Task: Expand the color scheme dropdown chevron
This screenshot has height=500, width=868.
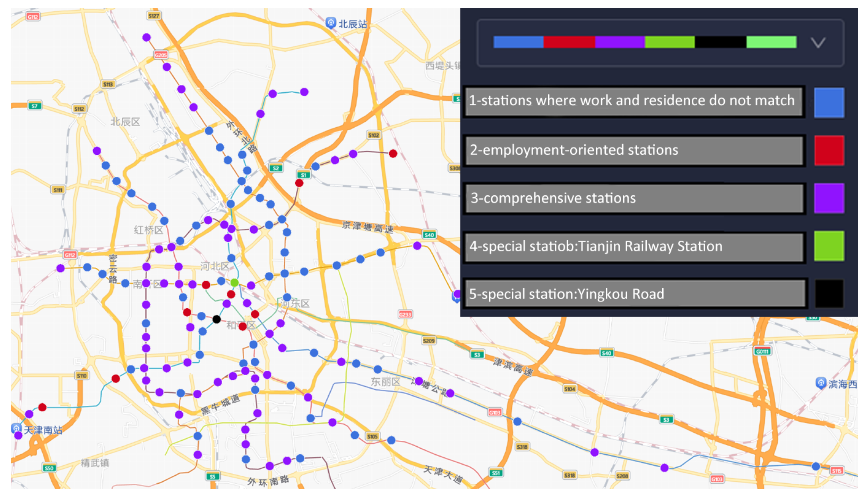Action: [x=818, y=43]
